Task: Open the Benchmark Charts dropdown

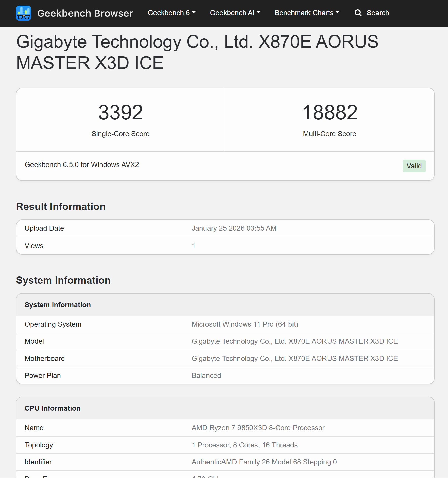Action: coord(307,13)
